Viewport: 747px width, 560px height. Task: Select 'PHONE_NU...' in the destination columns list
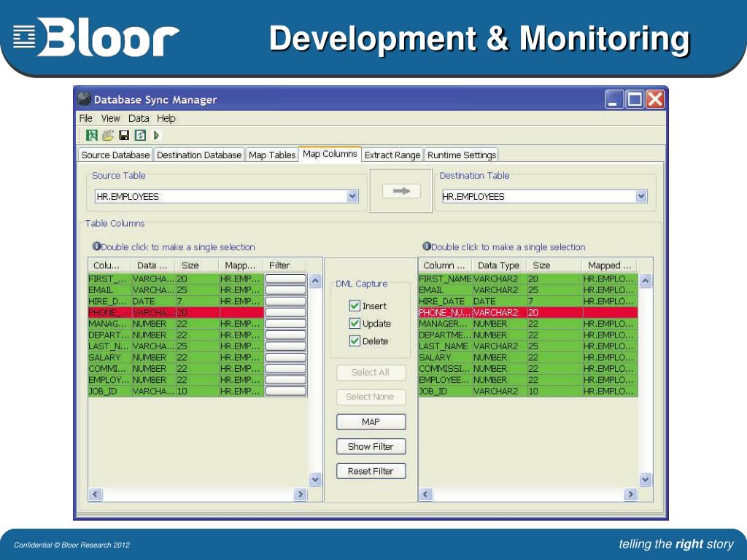(x=445, y=312)
